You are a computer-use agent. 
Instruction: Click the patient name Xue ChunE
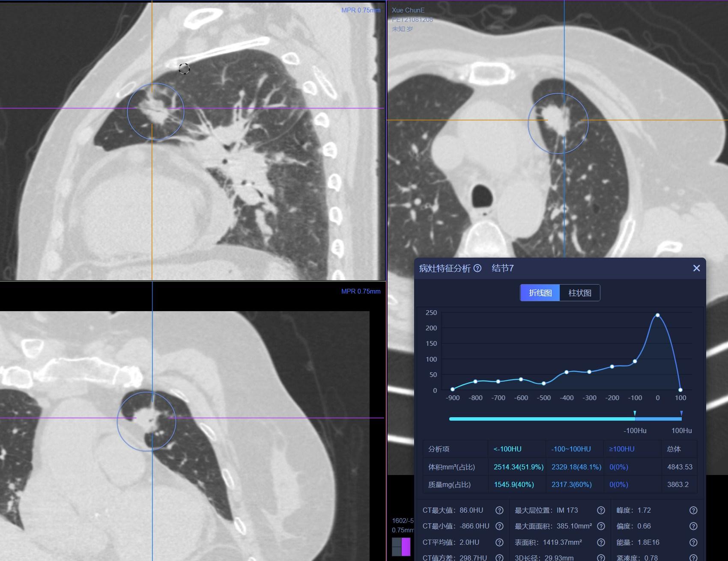click(408, 10)
